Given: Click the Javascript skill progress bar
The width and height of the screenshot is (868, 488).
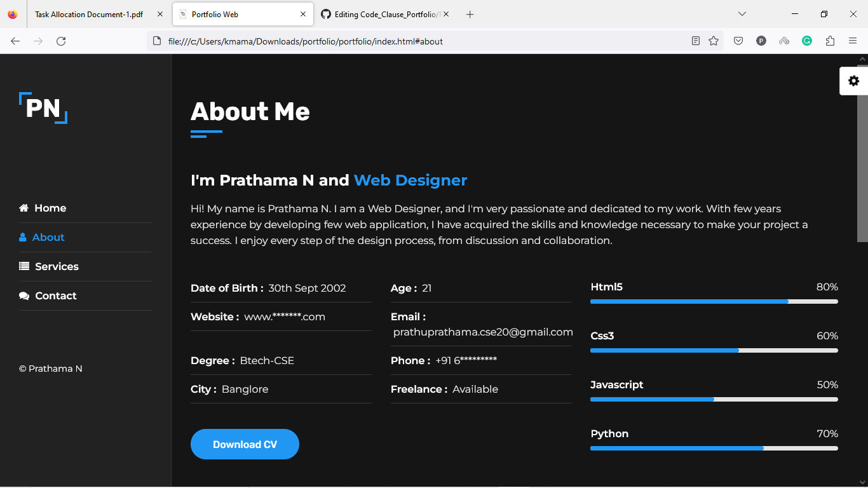Looking at the screenshot, I should click(714, 399).
